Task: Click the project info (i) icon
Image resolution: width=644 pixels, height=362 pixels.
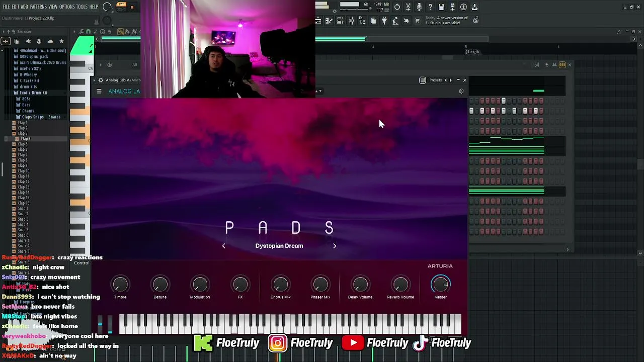Action: coord(463,7)
